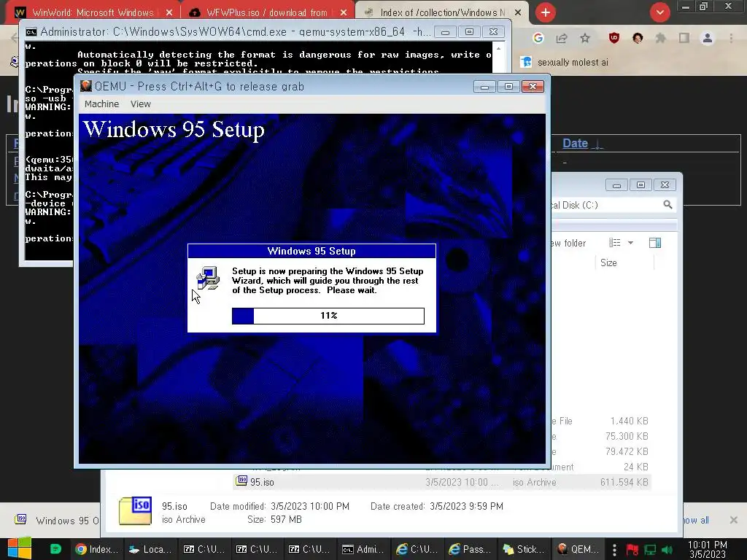Open a new browser tab with plus button
Viewport: 747px width, 560px height.
click(x=546, y=13)
